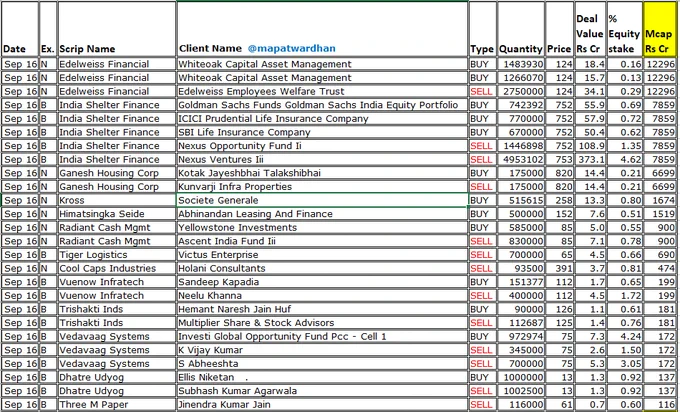Select the Mcap 690 cell
The height and width of the screenshot is (412, 680).
click(660, 255)
